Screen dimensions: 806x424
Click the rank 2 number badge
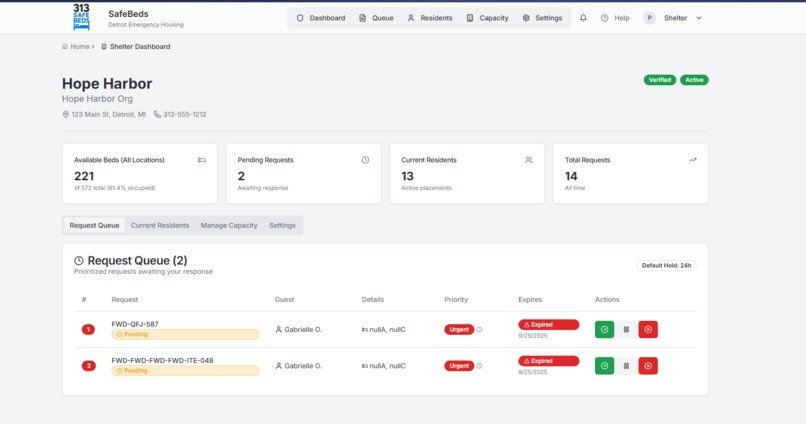coord(88,366)
